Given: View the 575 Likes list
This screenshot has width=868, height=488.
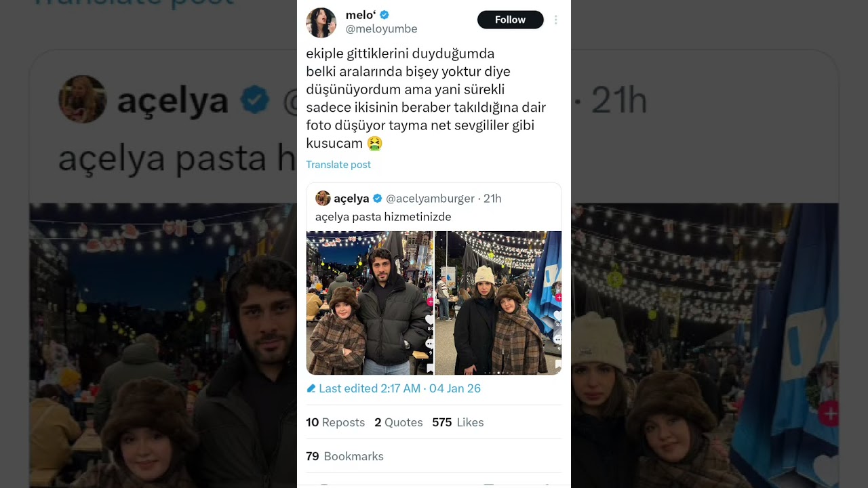Looking at the screenshot, I should 458,422.
